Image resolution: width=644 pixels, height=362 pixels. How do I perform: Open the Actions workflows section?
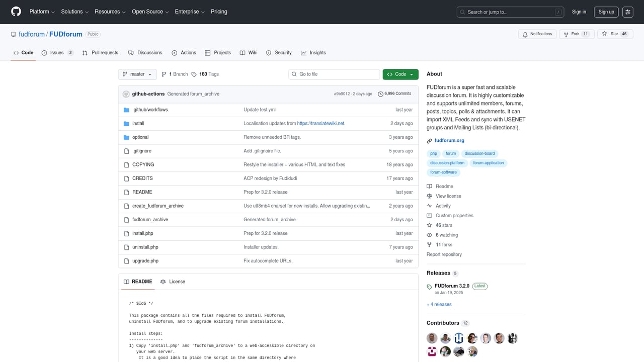pos(184,52)
